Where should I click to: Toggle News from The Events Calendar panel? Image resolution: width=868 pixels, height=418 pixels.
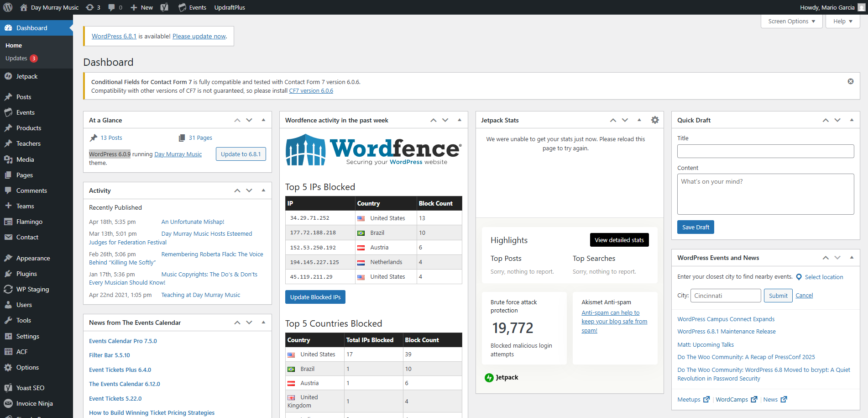point(263,323)
